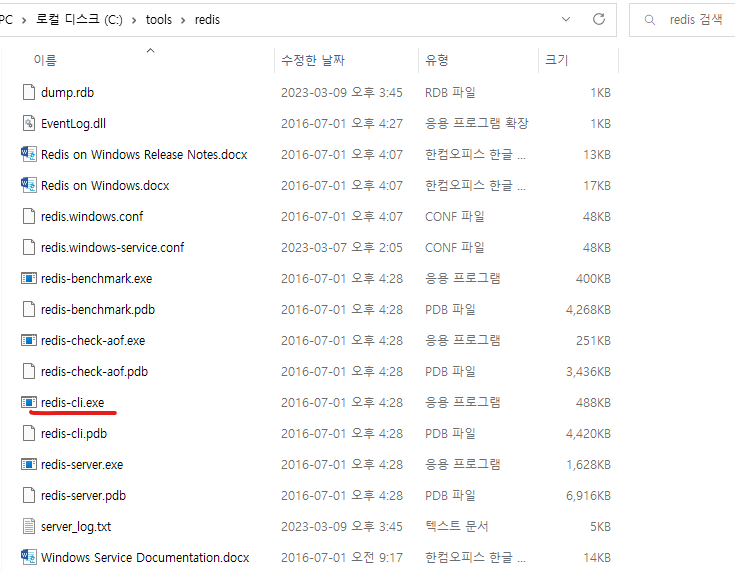Image resolution: width=735 pixels, height=573 pixels.
Task: Click the redis-cli.pdb file icon
Action: tap(29, 433)
